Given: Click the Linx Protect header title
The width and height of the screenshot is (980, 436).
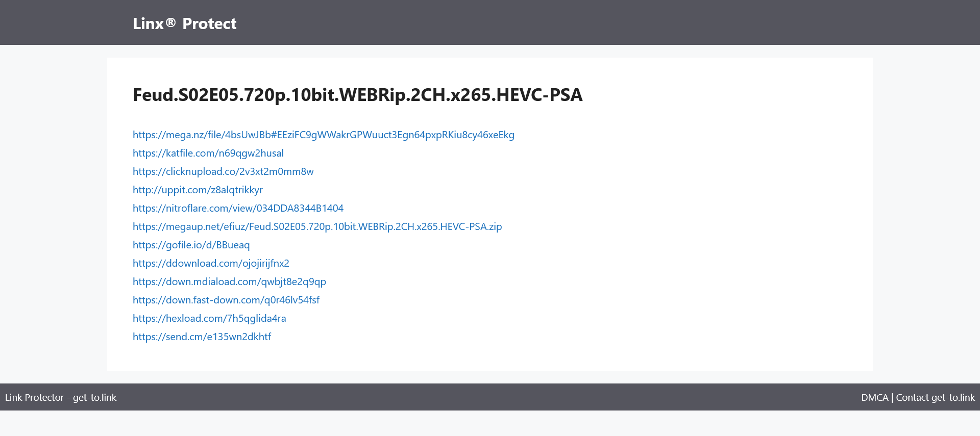Looking at the screenshot, I should coord(184,23).
